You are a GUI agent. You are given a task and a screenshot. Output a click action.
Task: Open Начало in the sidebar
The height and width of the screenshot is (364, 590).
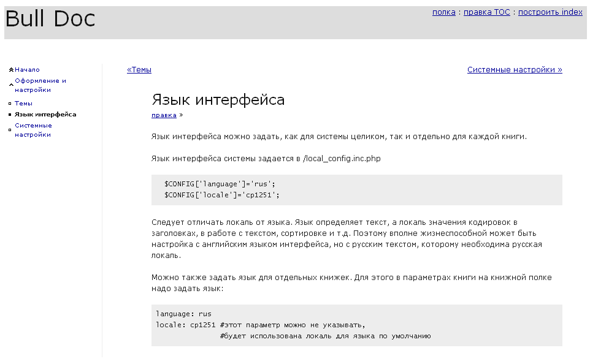(27, 70)
